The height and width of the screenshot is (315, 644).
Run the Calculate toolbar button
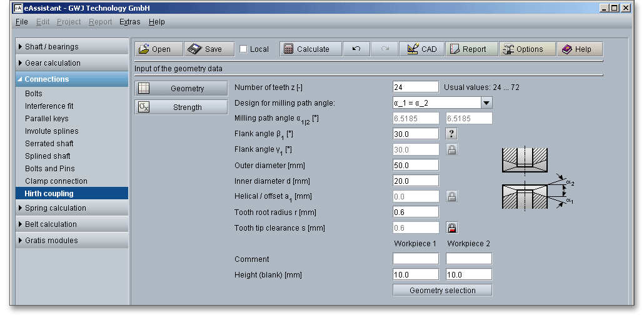[311, 49]
